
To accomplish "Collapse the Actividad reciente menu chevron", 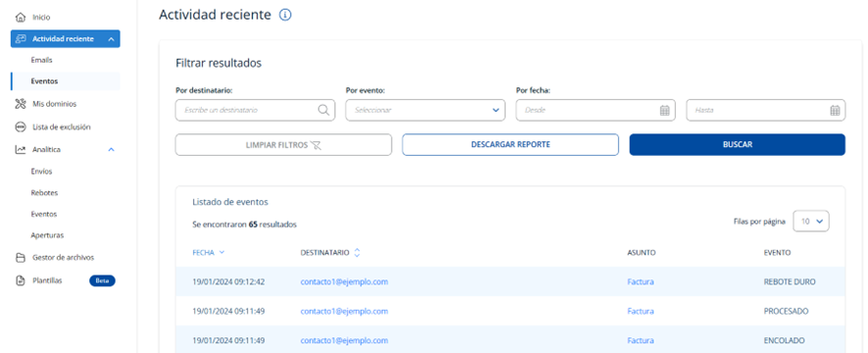I will pos(112,39).
